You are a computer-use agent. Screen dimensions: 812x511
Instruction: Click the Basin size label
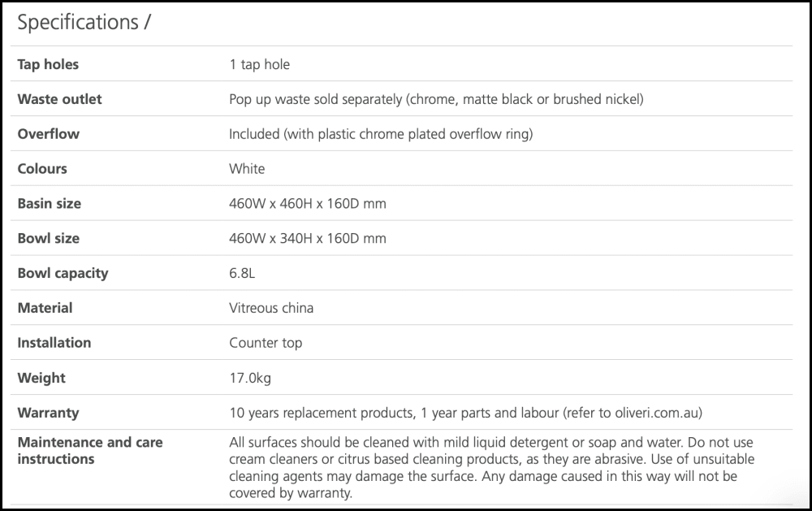[49, 204]
